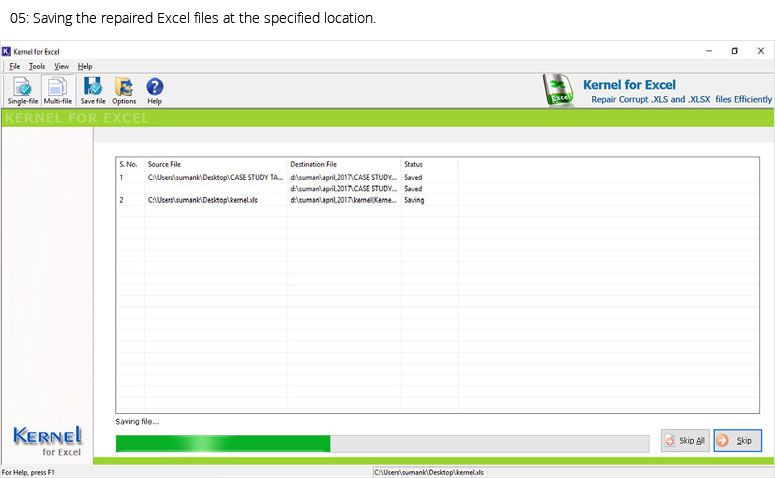Click the Source File column header
The height and width of the screenshot is (478, 775).
pyautogui.click(x=165, y=164)
